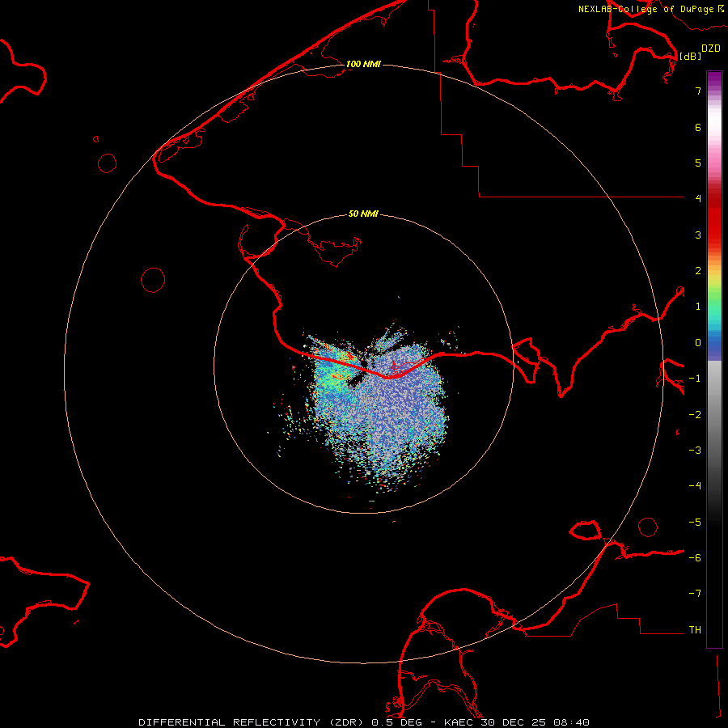Select the "5" tick on the color scale
Image resolution: width=728 pixels, height=728 pixels.
point(698,163)
